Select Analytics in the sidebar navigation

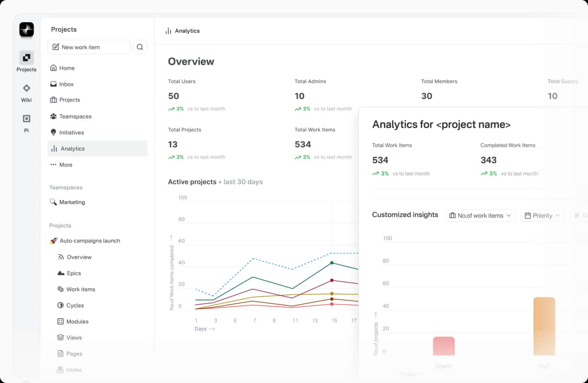[x=73, y=148]
